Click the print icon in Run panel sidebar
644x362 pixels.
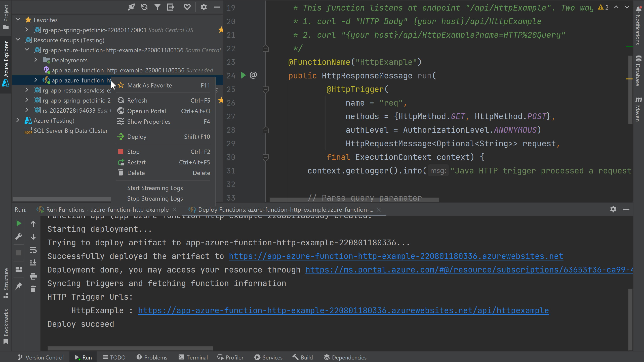pos(33,276)
